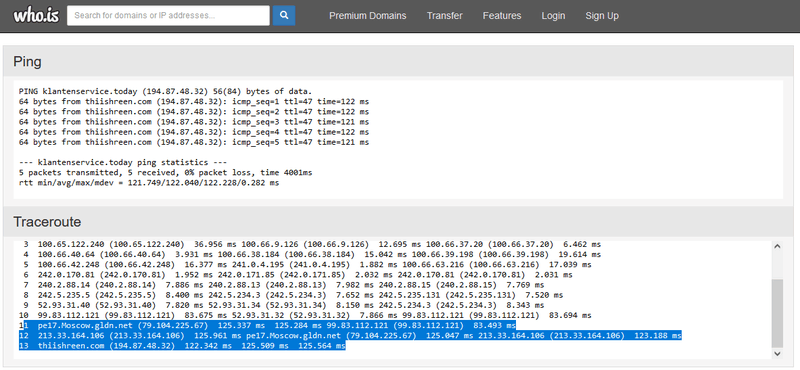Go to the Features page

(x=502, y=16)
